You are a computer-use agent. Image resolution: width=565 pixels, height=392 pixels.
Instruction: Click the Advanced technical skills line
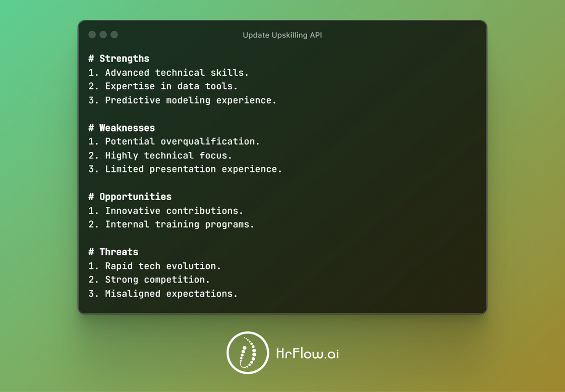(170, 72)
